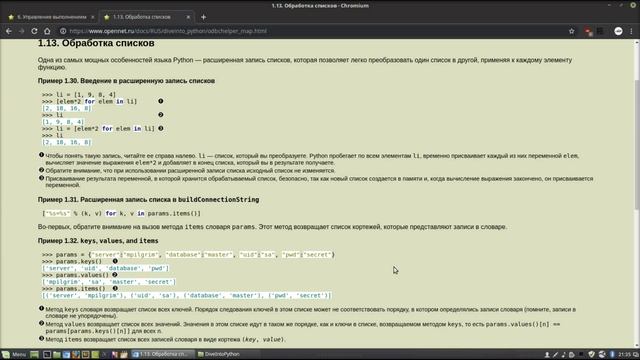Focus the opennet.ru URL address bar
This screenshot has height=360, width=640.
pyautogui.click(x=314, y=31)
